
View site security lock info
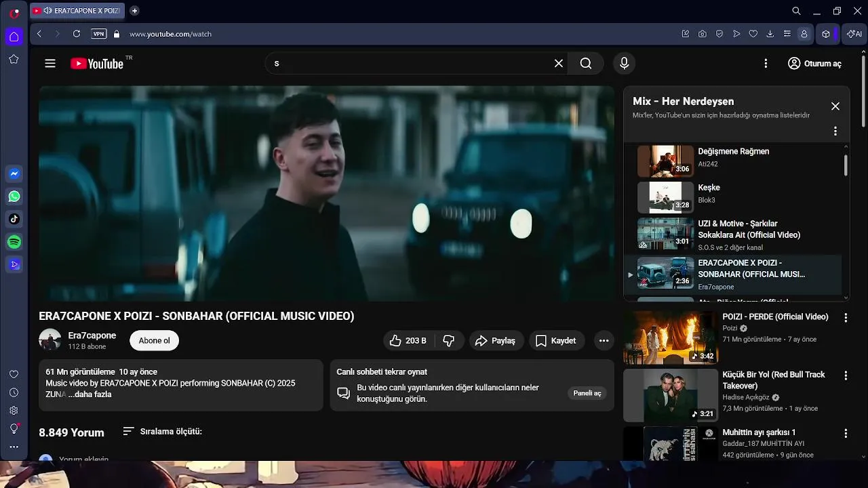click(117, 34)
